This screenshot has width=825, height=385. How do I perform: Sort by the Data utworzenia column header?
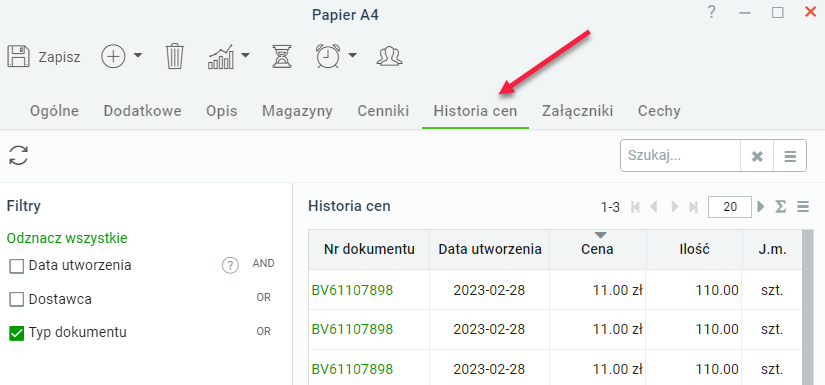point(490,249)
